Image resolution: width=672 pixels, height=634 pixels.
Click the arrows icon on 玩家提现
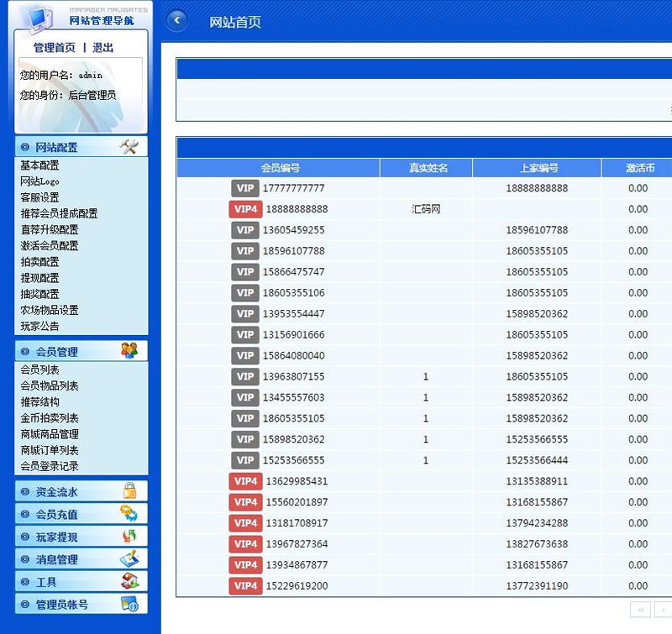129,537
